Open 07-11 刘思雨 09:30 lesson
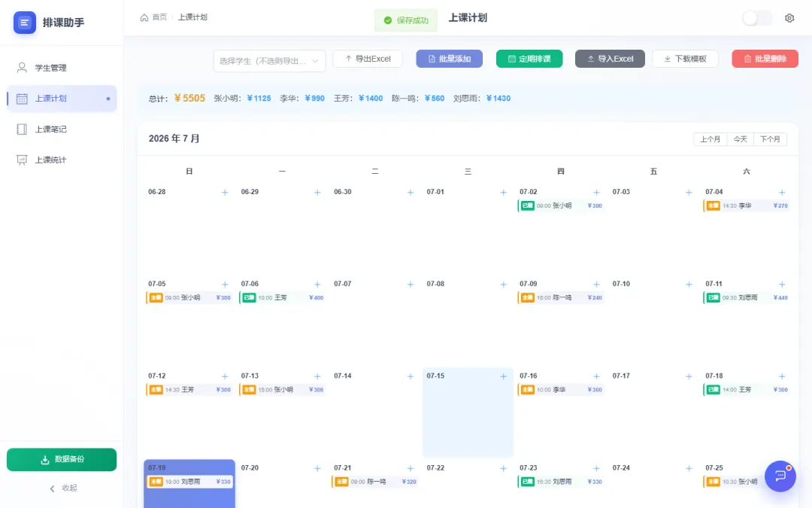Viewport: 812px width, 508px height. click(747, 298)
